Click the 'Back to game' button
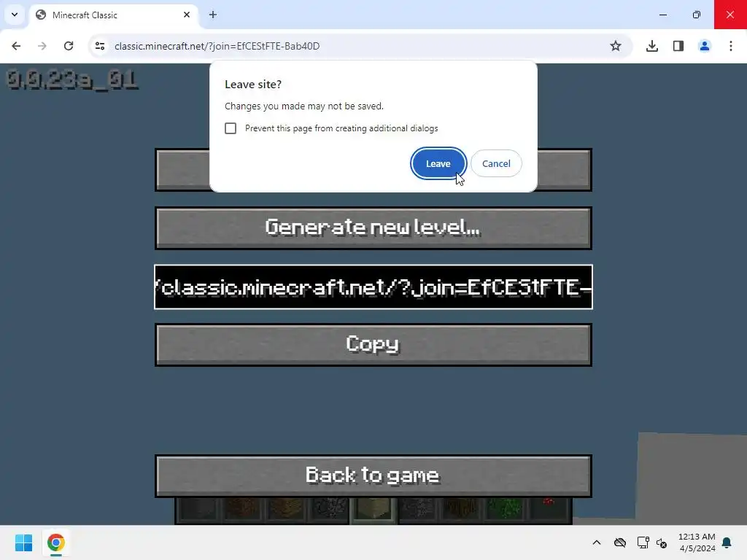Screen dimensions: 747x560 (x=373, y=475)
